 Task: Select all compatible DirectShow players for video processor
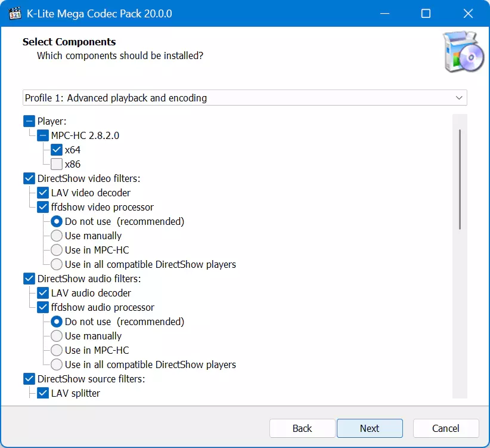coord(57,264)
